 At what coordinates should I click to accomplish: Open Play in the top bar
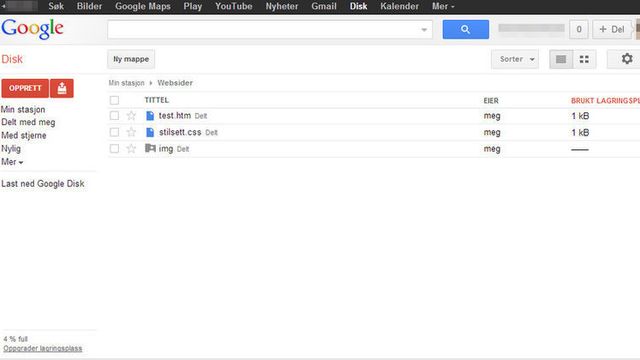click(x=193, y=7)
